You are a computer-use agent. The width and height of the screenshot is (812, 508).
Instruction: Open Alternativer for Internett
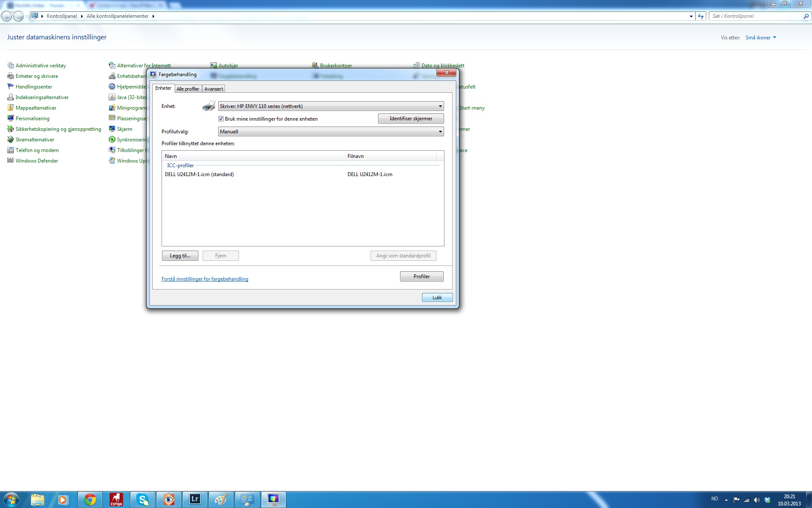tap(140, 66)
